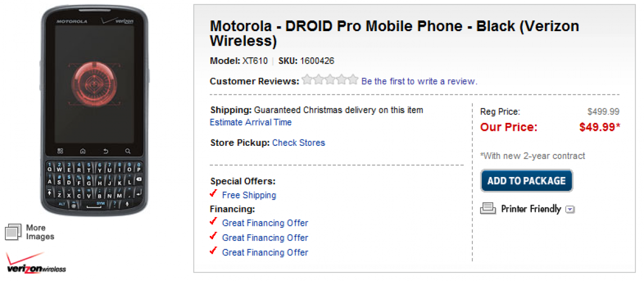Follow the Check Stores pickup link

(x=298, y=143)
